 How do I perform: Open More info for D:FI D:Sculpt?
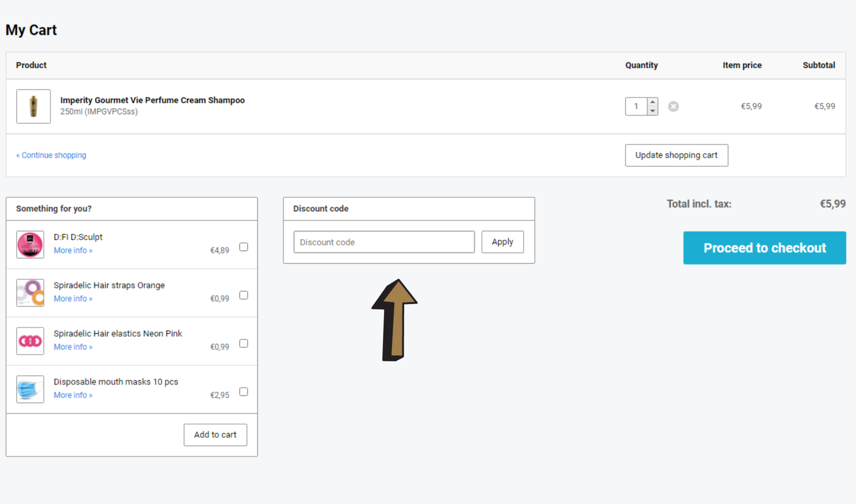pos(73,251)
